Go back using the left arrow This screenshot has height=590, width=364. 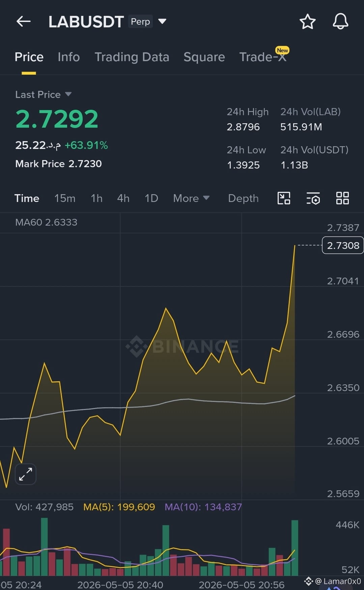[24, 22]
